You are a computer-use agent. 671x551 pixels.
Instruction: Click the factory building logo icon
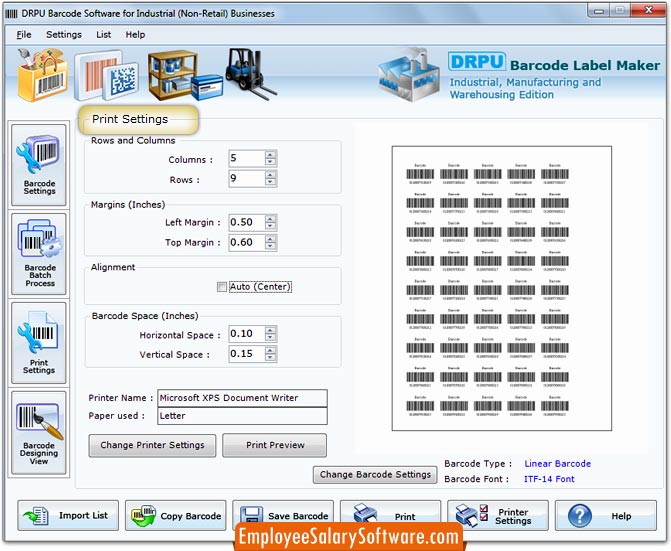point(409,74)
